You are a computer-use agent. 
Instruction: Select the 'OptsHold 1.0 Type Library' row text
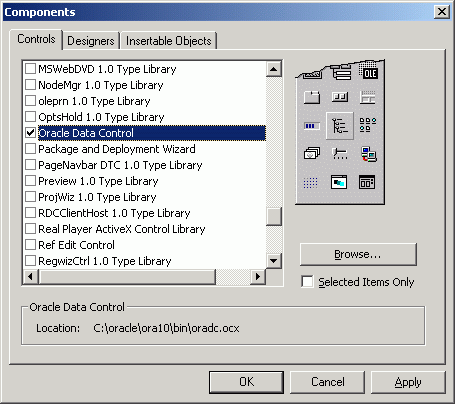coord(101,117)
